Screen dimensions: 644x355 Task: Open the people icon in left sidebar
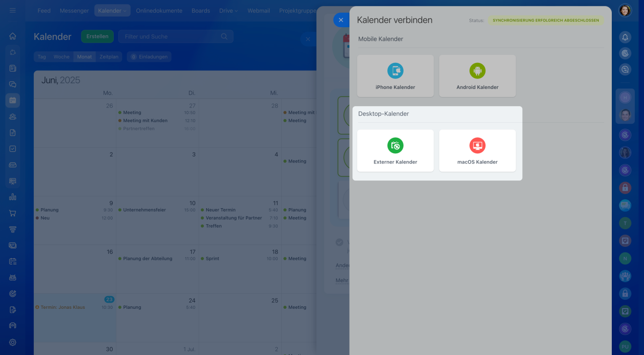[x=13, y=117]
